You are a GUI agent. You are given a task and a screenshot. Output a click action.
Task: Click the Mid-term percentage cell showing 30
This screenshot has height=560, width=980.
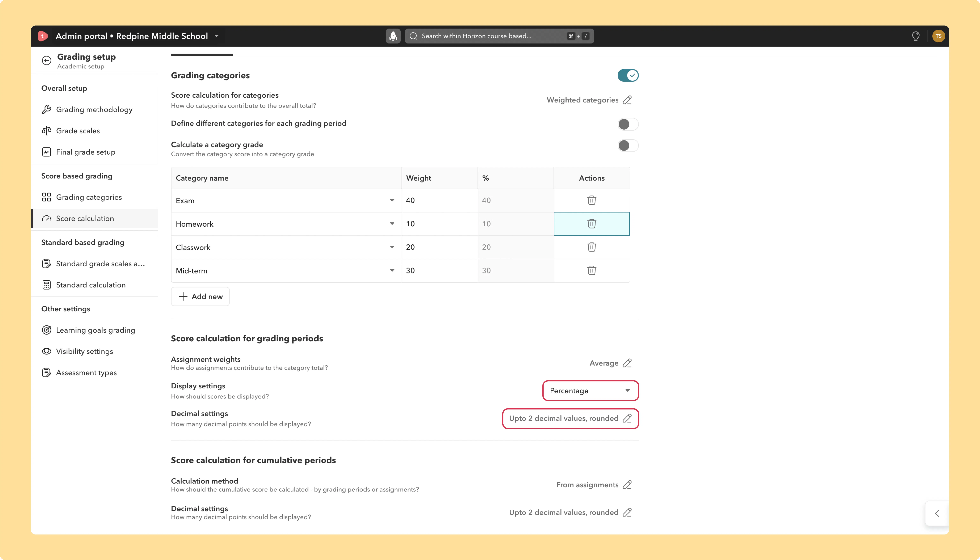[516, 271]
